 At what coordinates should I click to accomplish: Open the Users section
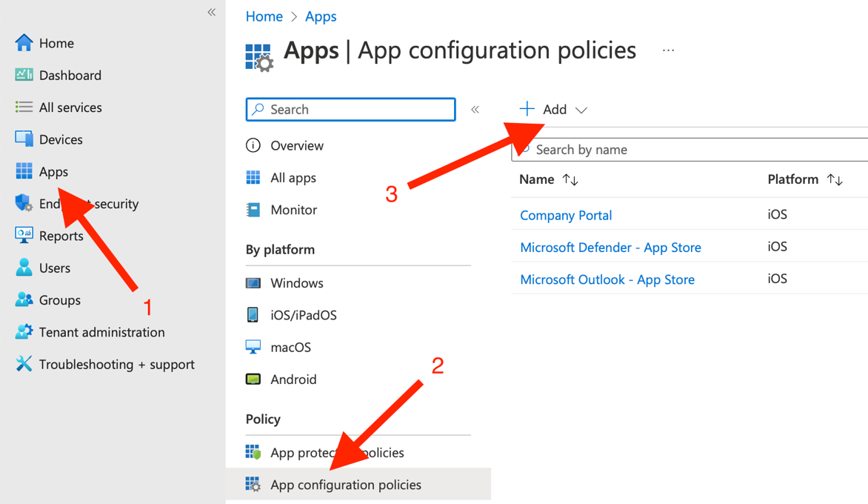(55, 268)
